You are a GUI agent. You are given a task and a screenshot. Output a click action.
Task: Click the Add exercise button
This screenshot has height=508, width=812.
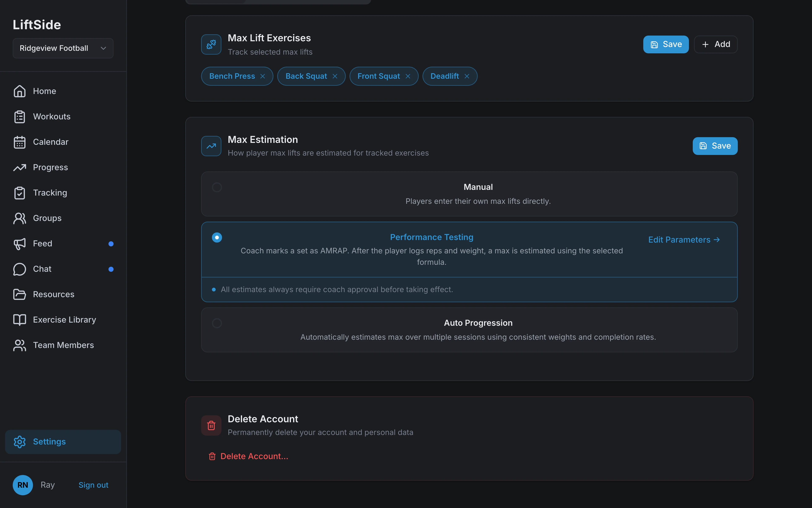point(716,44)
